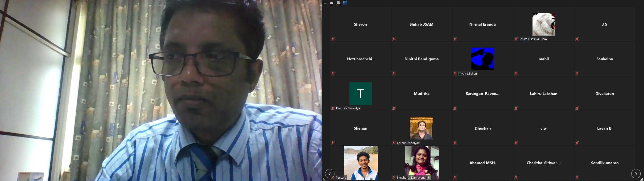Click muted mic icon on Nirmal Eranda tile
Viewport: 644px width, 181px height.
(x=455, y=39)
